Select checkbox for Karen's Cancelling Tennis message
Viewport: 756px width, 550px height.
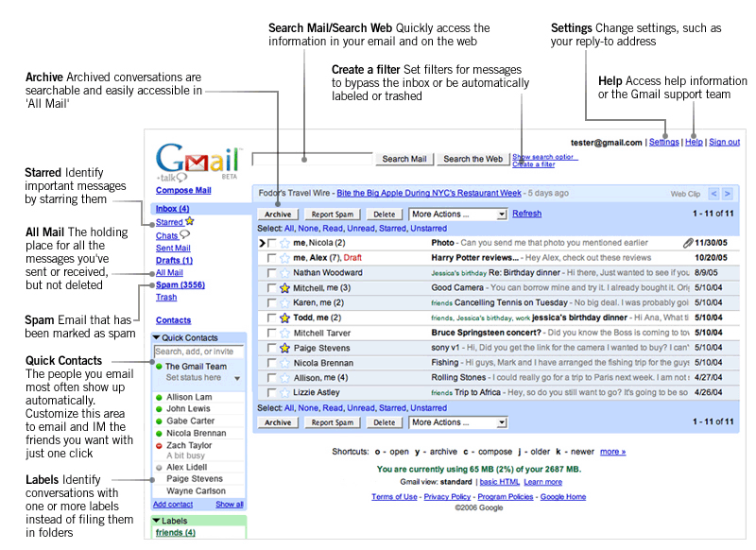click(x=272, y=302)
